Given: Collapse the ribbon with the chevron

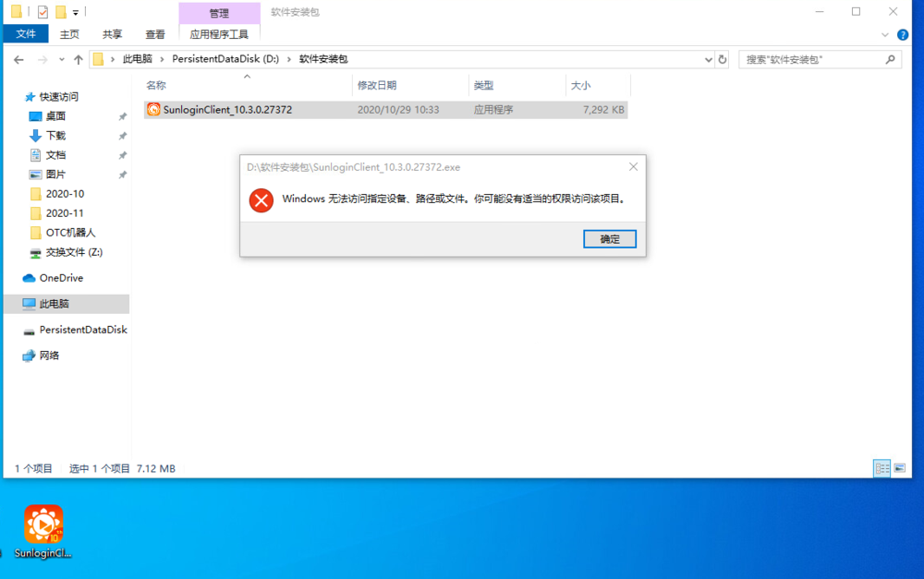Looking at the screenshot, I should [884, 35].
